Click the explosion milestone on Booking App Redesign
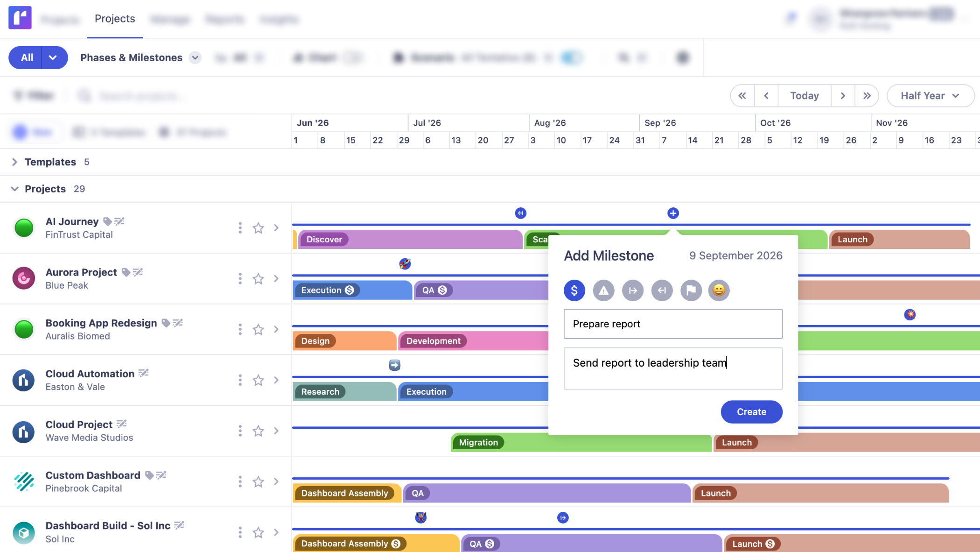 [910, 315]
